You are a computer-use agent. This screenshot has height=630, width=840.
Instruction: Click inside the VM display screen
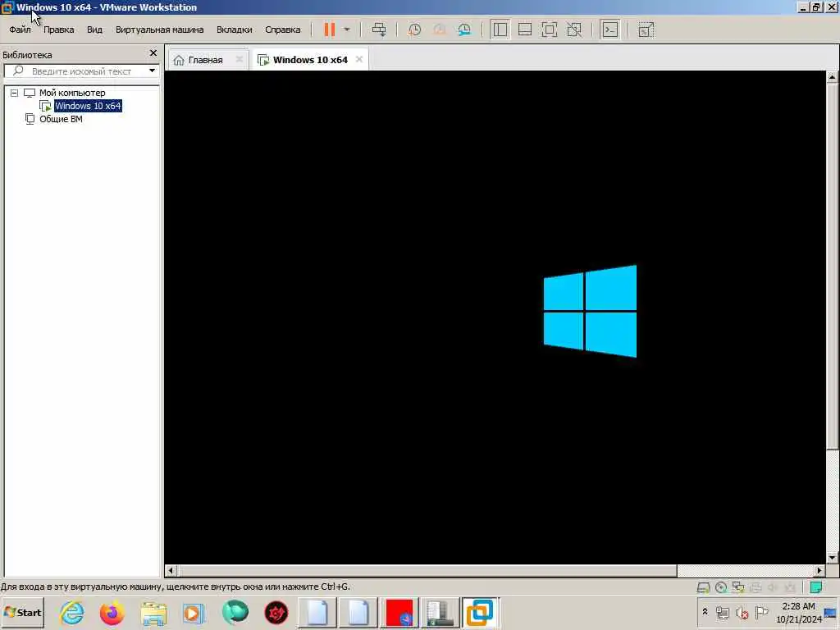[x=495, y=317]
